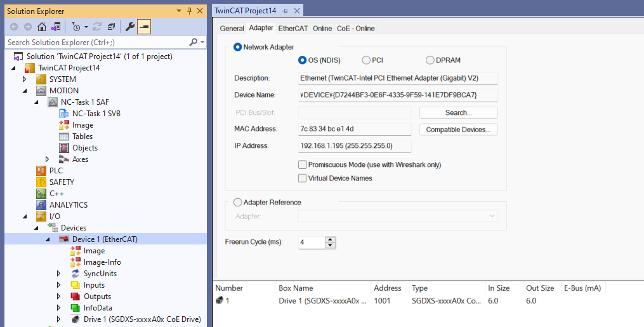Expand the SyncUnits node

[59, 274]
